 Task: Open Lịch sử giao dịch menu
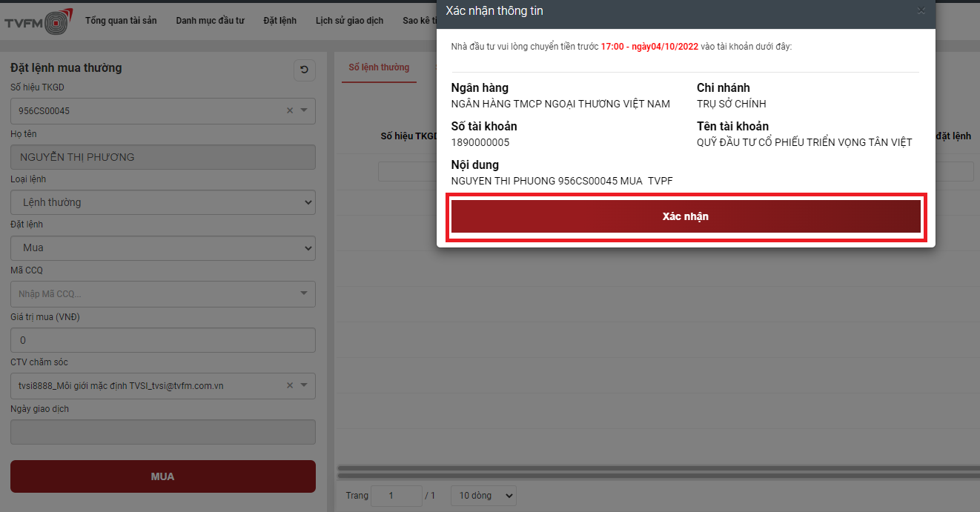point(349,21)
